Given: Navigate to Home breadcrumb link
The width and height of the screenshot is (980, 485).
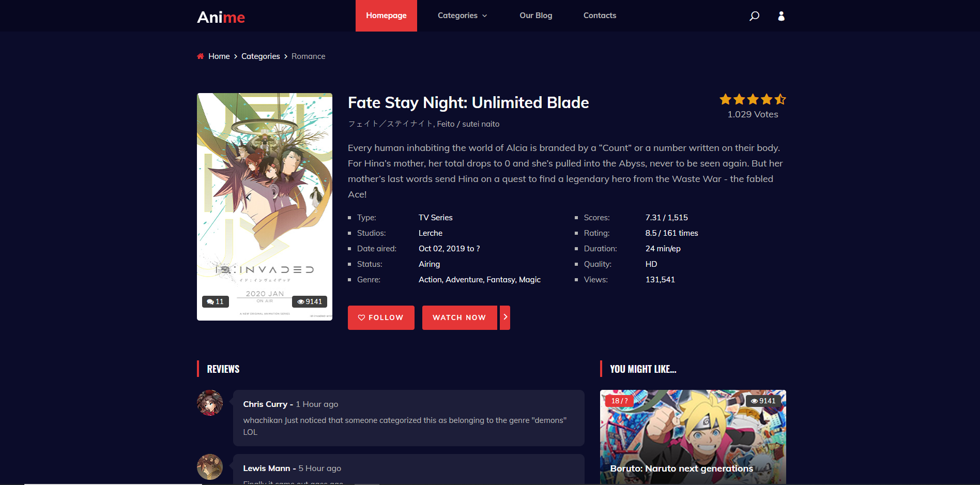Looking at the screenshot, I should point(219,56).
